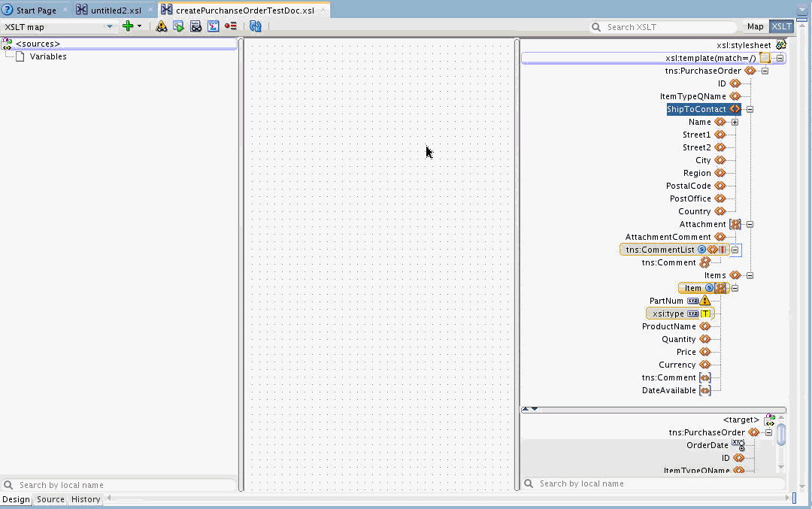
Task: Click the pane splitter up arrow
Action: click(526, 409)
